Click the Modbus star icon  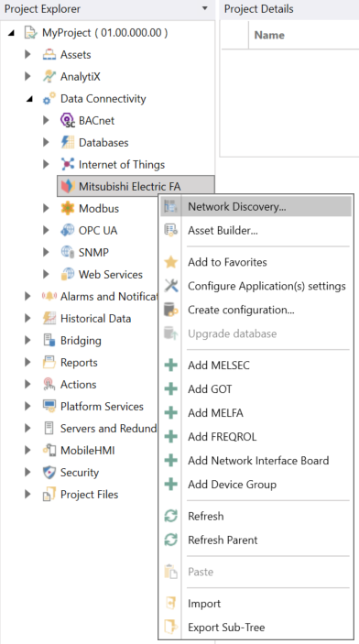(x=68, y=208)
